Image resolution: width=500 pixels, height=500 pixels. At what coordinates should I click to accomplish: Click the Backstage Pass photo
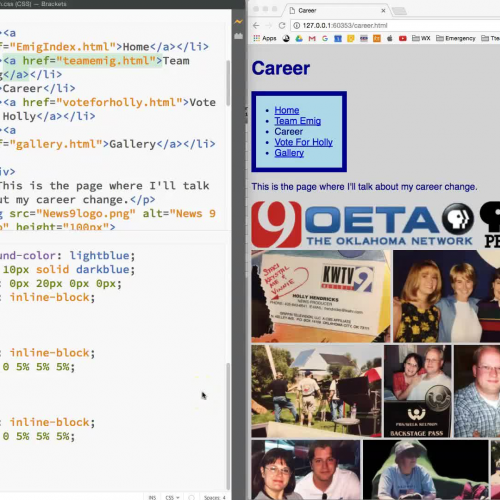(x=418, y=391)
